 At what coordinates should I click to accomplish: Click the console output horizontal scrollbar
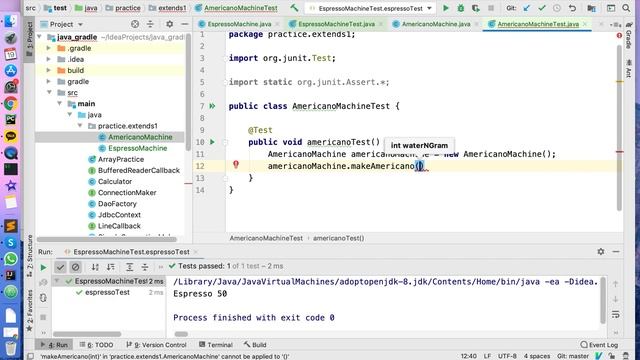click(x=181, y=334)
